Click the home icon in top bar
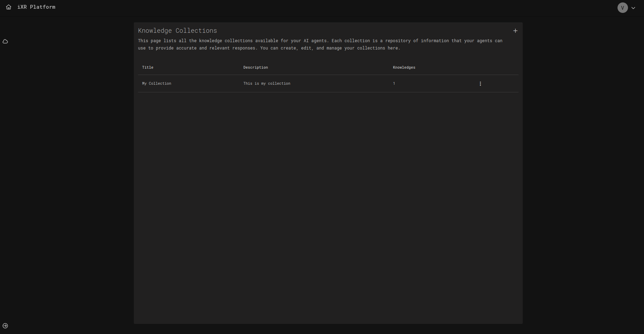This screenshot has height=334, width=644. 9,7
